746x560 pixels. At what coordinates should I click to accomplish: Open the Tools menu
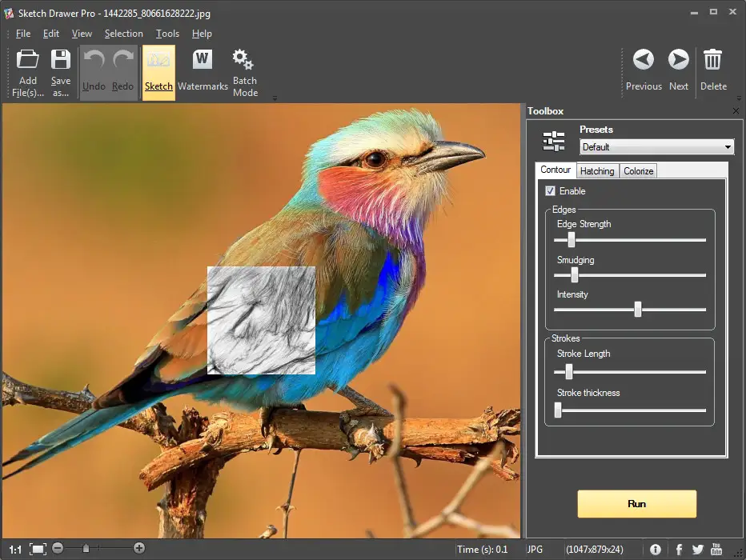167,34
